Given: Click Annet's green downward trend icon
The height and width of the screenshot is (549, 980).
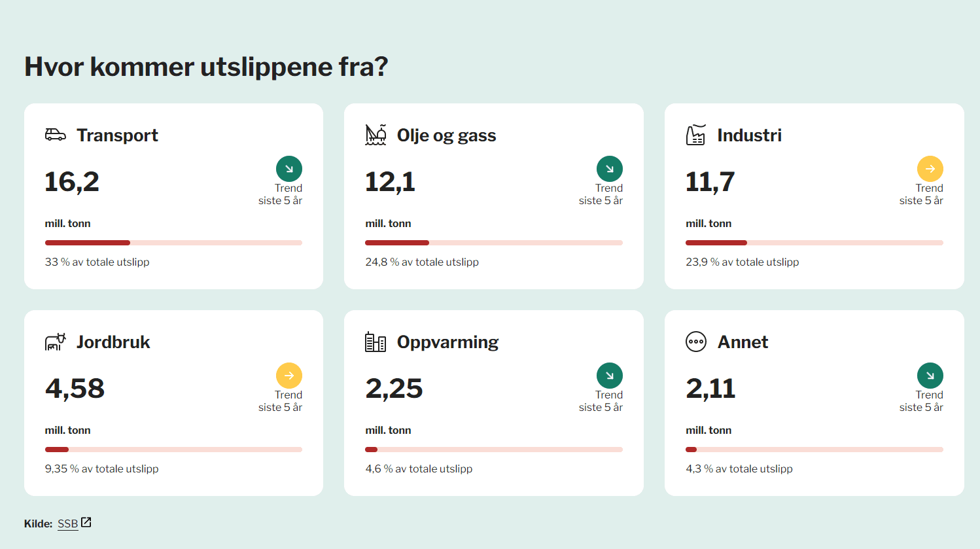Looking at the screenshot, I should click(x=930, y=376).
